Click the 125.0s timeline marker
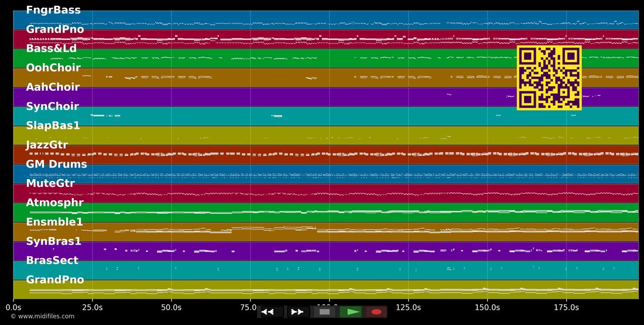The height and width of the screenshot is (325, 644). pyautogui.click(x=408, y=307)
